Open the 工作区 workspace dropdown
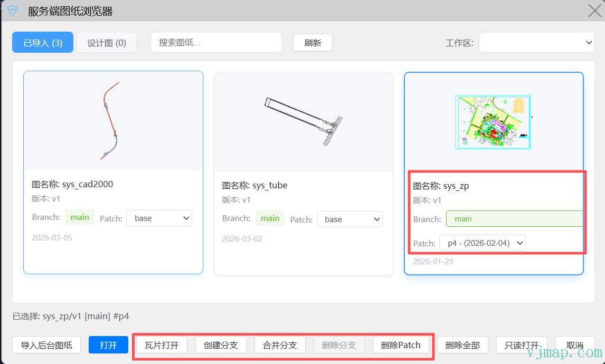Screen dimensions: 605x364 (536, 43)
